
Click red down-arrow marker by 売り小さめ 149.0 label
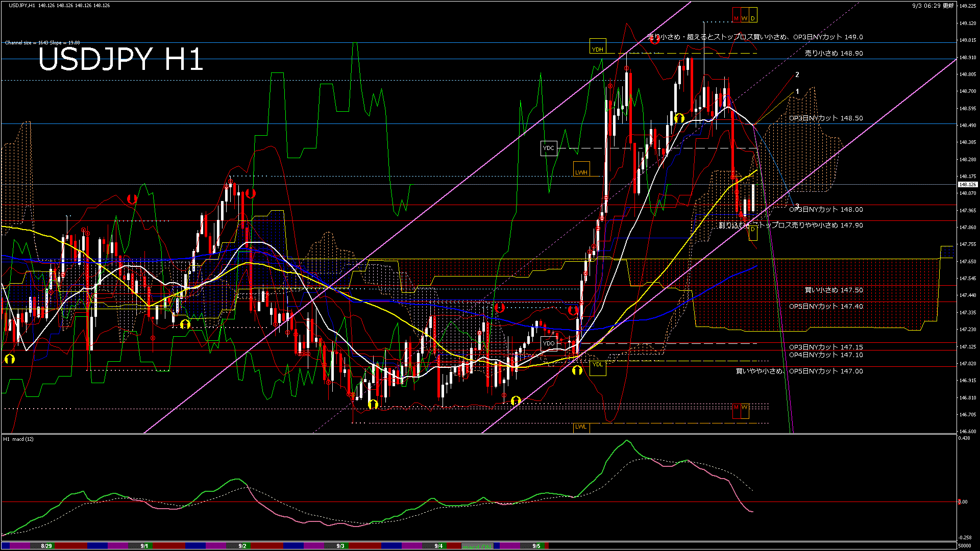tap(655, 39)
